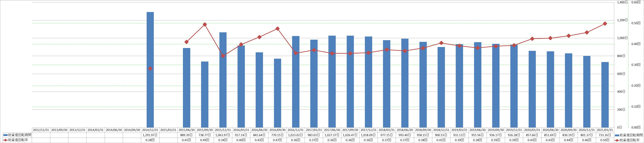The width and height of the screenshot is (644, 143).
Task: Click the 2014/06/30 date column header
Action: (114, 130)
